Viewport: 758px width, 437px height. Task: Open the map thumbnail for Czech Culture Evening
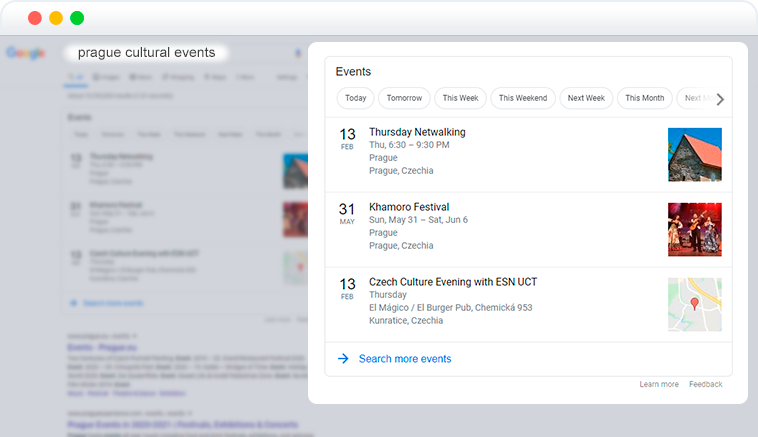[x=695, y=305]
